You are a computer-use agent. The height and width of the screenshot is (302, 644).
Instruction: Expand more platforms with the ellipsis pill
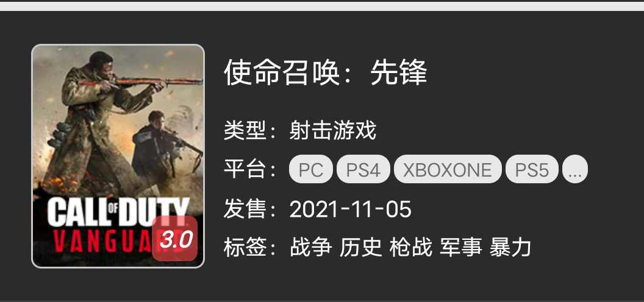pos(575,169)
